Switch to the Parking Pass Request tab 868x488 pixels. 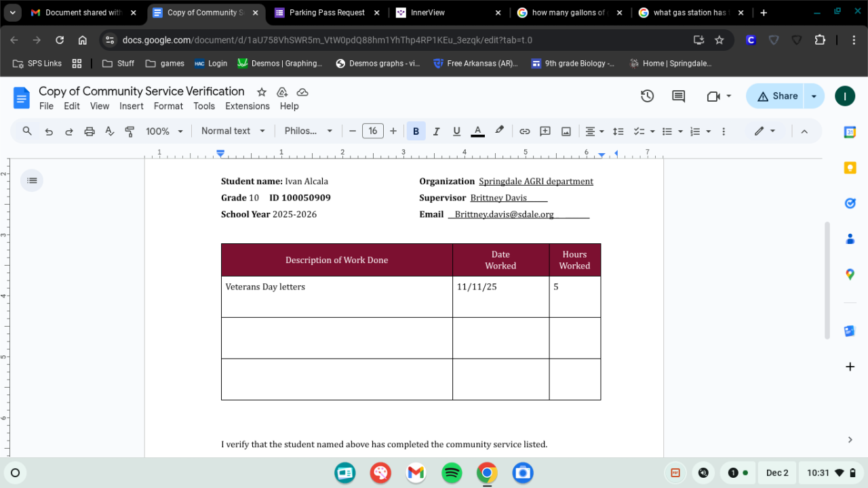click(x=327, y=13)
